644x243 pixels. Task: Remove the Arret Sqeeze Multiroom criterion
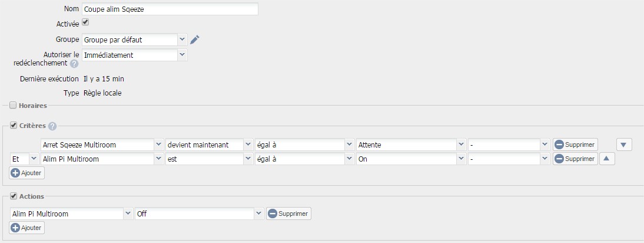click(575, 145)
